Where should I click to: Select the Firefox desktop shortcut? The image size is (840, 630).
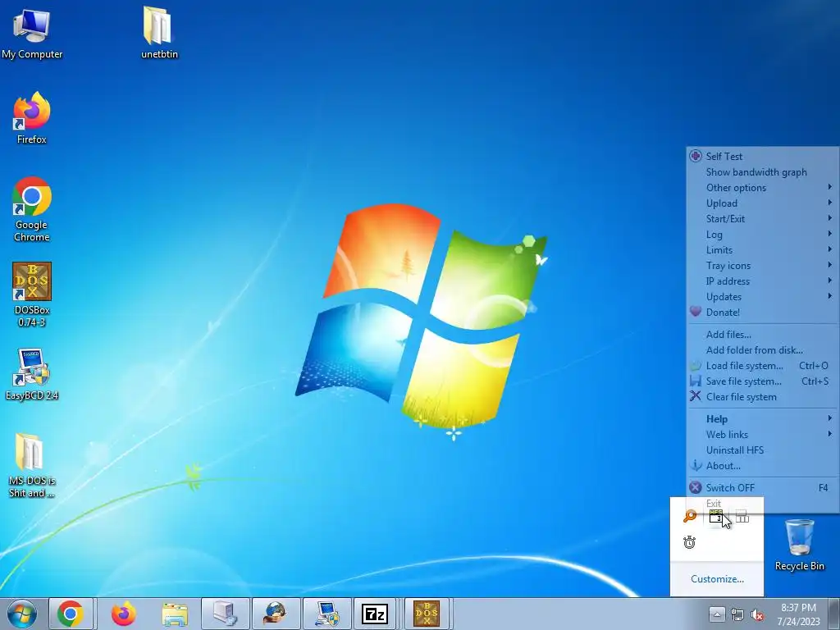[x=32, y=118]
